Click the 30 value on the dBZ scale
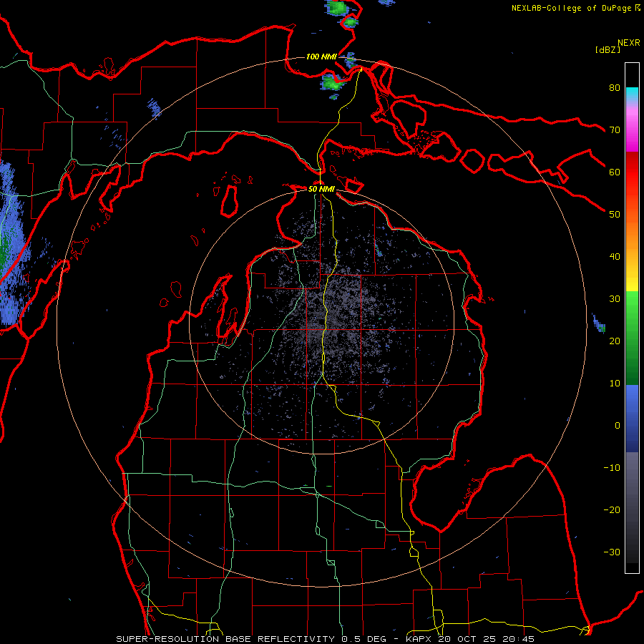The height and width of the screenshot is (644, 644). coord(615,298)
